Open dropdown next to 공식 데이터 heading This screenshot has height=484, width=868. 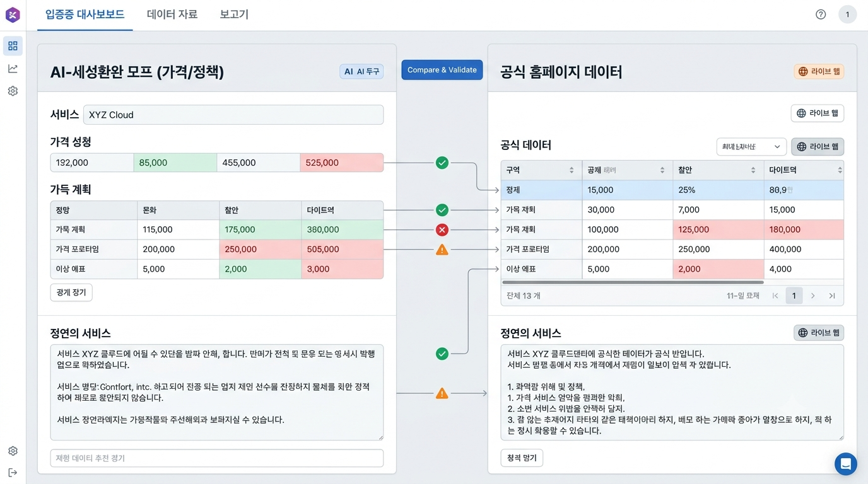(751, 147)
